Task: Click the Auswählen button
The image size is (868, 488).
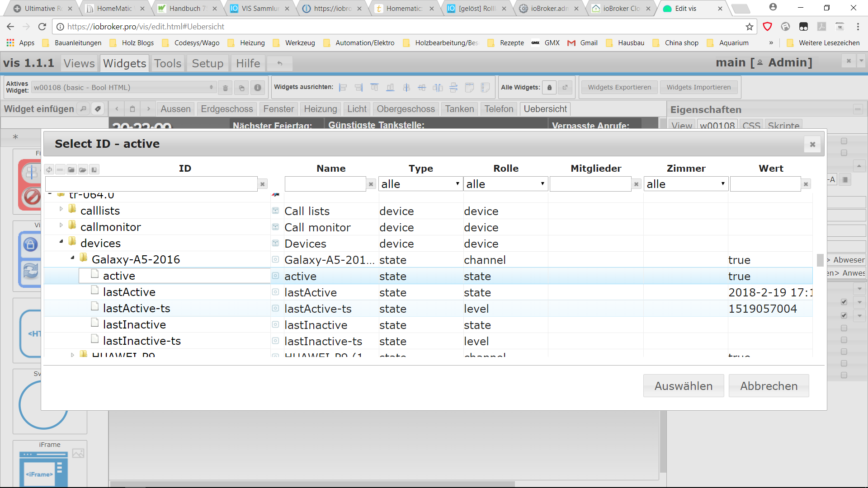Action: 683,386
